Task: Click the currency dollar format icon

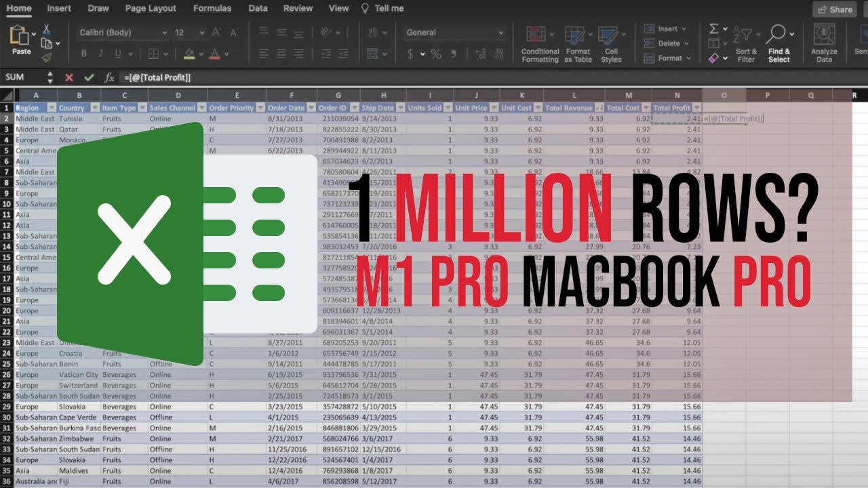Action: pyautogui.click(x=411, y=54)
